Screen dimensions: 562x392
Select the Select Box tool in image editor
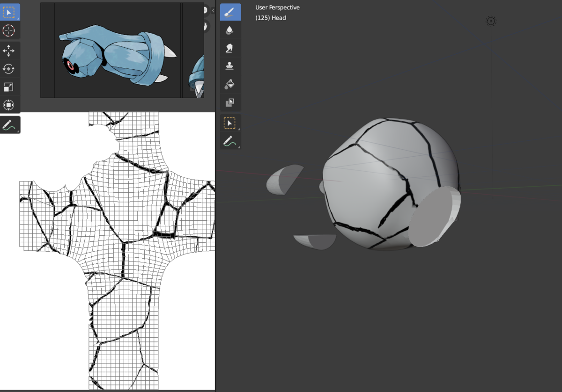coord(9,12)
